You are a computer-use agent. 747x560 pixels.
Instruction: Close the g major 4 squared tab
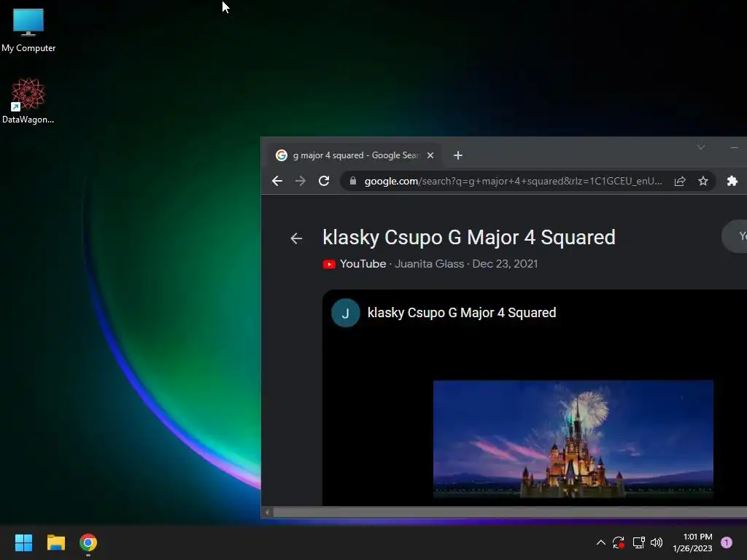coord(430,155)
